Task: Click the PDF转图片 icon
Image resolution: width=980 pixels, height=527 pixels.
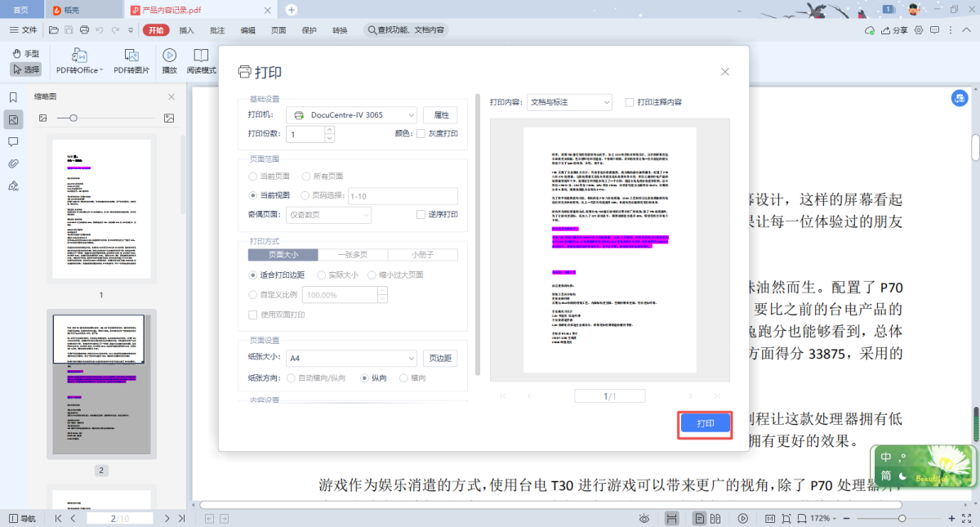Action: click(131, 56)
